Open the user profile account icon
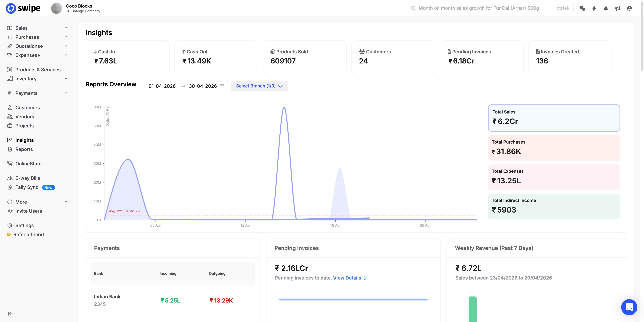This screenshot has width=644, height=322. pos(629,8)
